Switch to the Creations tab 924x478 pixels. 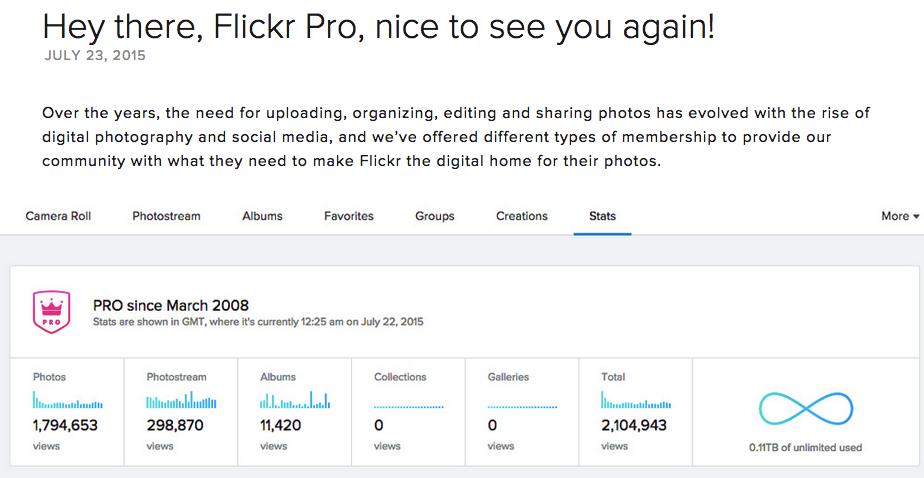522,216
